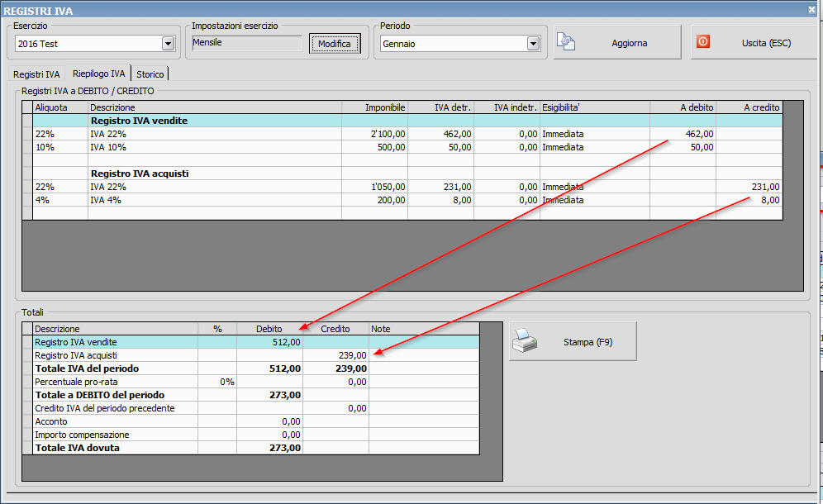This screenshot has width=823, height=504.
Task: Open the Storico tab
Action: coord(150,74)
